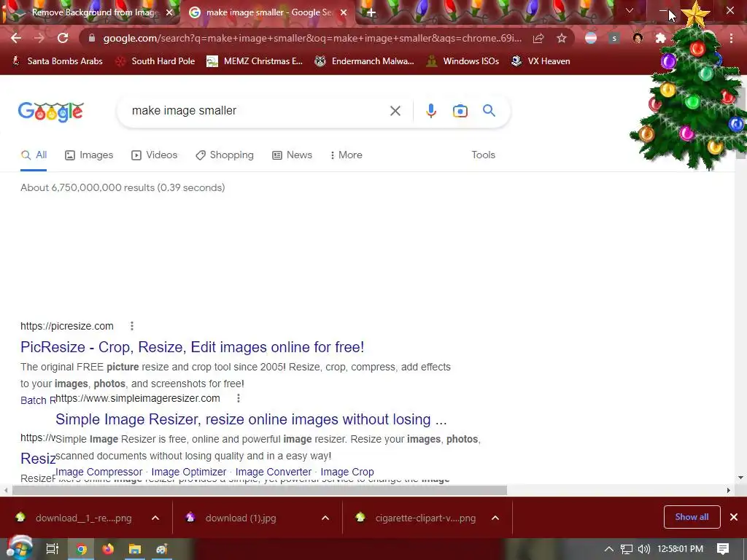Open the Chrome three-dot menu
The image size is (747, 560).
[731, 38]
